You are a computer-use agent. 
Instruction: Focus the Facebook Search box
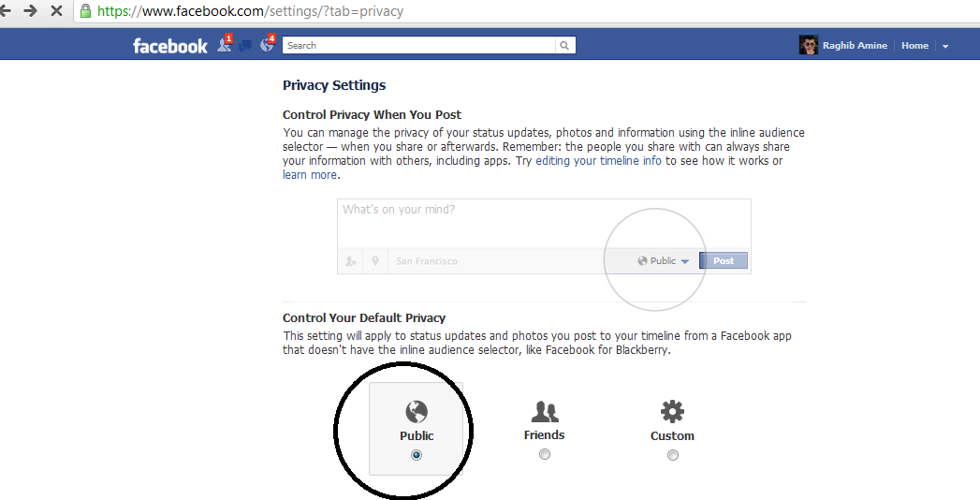pyautogui.click(x=418, y=45)
